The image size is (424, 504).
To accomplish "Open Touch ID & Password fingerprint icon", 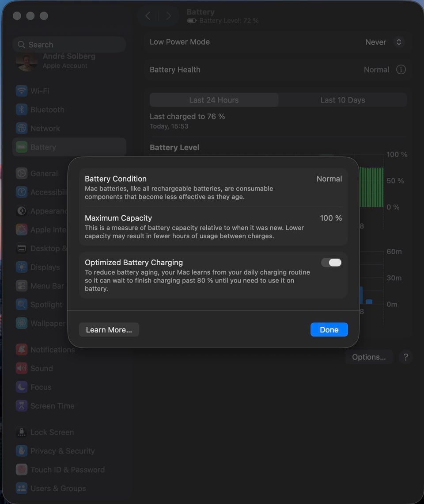I will pos(22,470).
